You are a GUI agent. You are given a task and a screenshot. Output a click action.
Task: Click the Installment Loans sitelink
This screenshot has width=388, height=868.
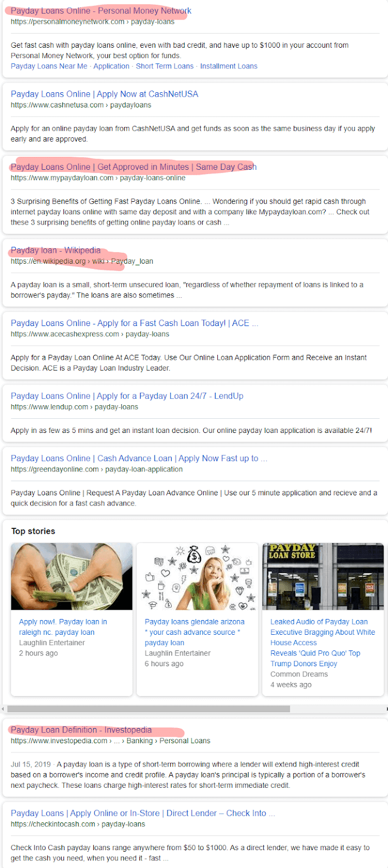[229, 66]
